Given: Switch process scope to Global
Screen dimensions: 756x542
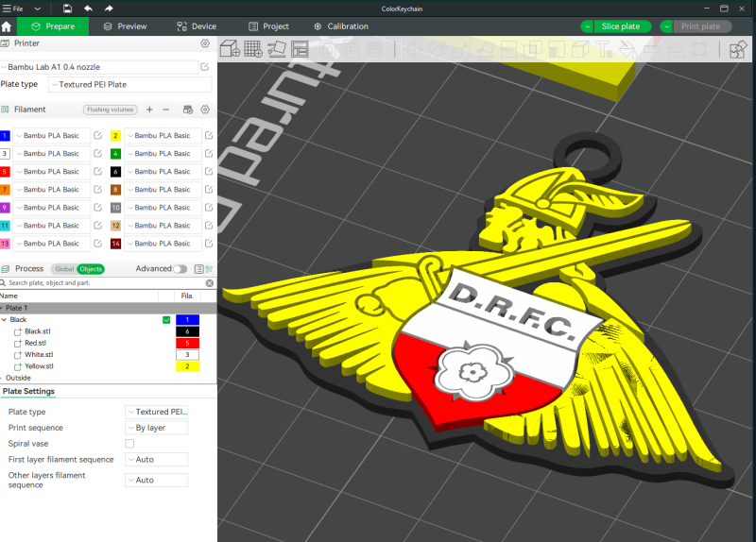Looking at the screenshot, I should [64, 269].
